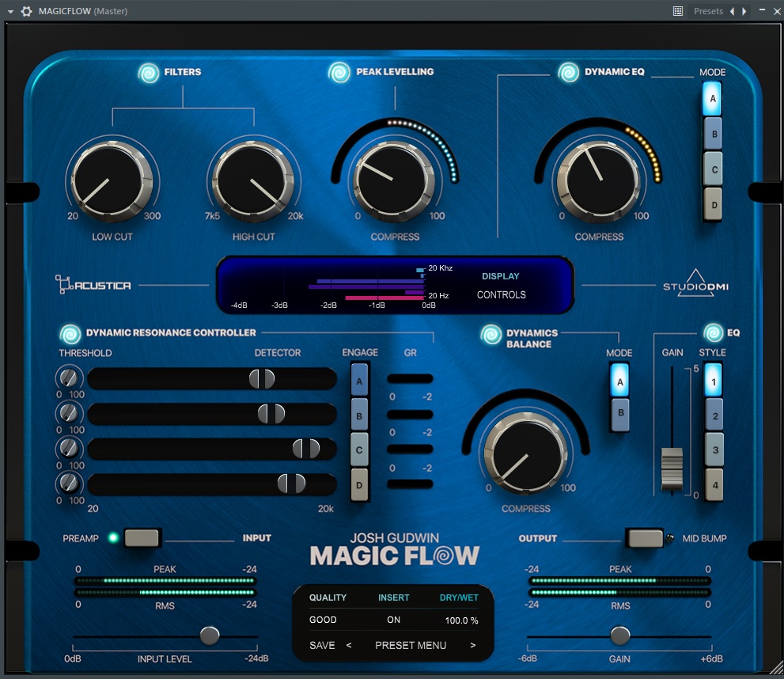This screenshot has width=784, height=679.
Task: Toggle the Mid Bump switch
Action: click(x=646, y=538)
